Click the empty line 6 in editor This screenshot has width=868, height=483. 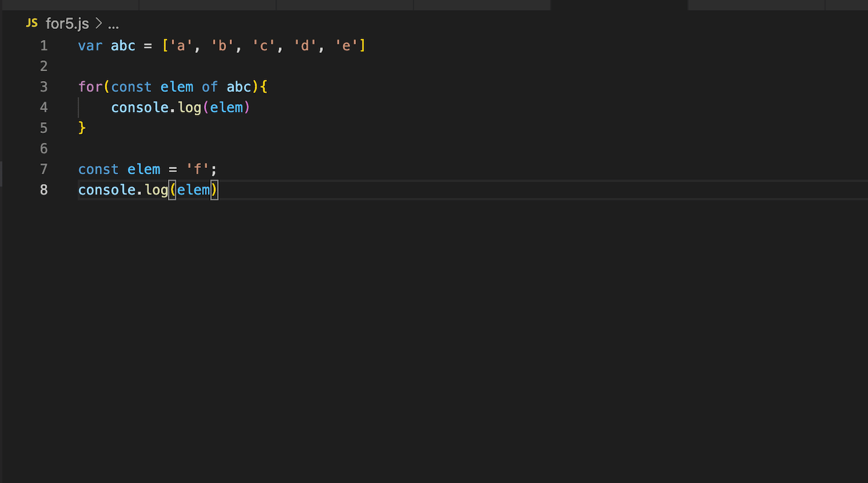point(231,149)
